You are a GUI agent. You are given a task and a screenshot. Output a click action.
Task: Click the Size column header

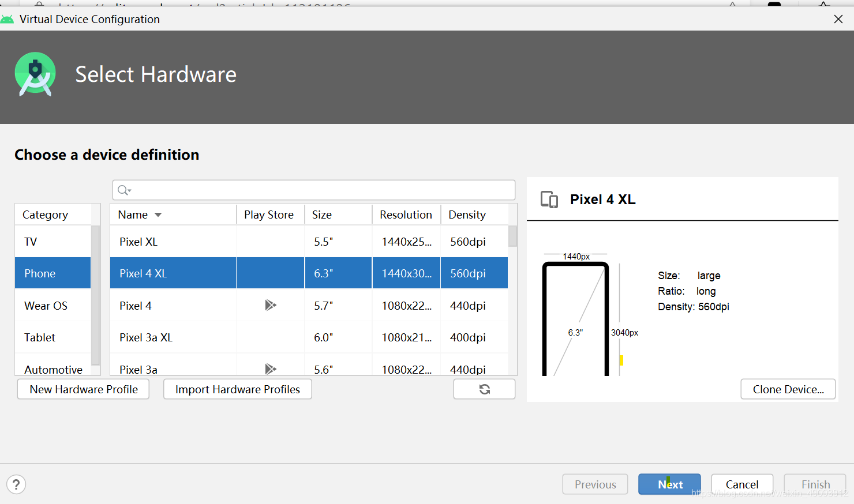point(338,215)
